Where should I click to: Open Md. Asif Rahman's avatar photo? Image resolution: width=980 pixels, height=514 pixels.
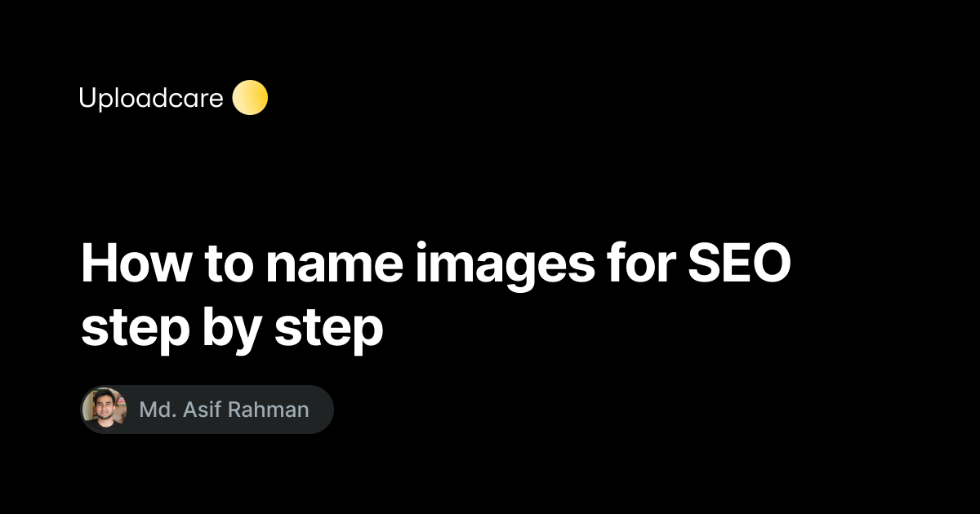coord(105,409)
